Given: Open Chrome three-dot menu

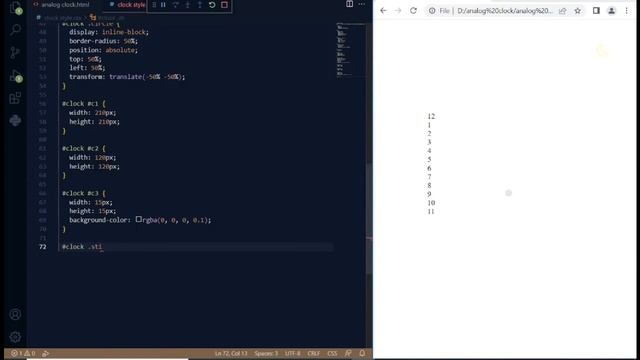Looking at the screenshot, I should pyautogui.click(x=627, y=11).
